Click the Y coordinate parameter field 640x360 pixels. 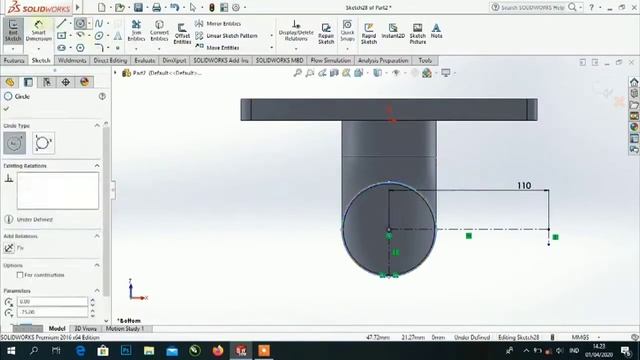(x=52, y=312)
